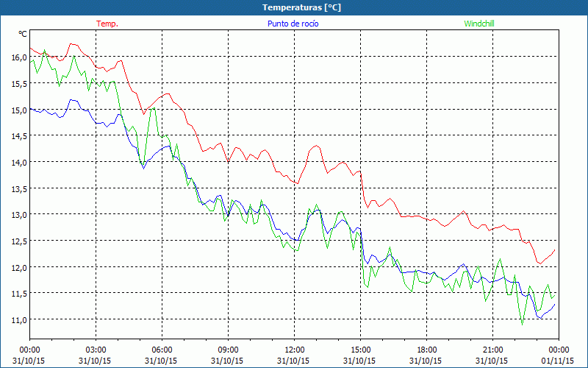Image resolution: width=588 pixels, height=368 pixels.
Task: Click the 21:00 time axis label
Action: point(492,350)
